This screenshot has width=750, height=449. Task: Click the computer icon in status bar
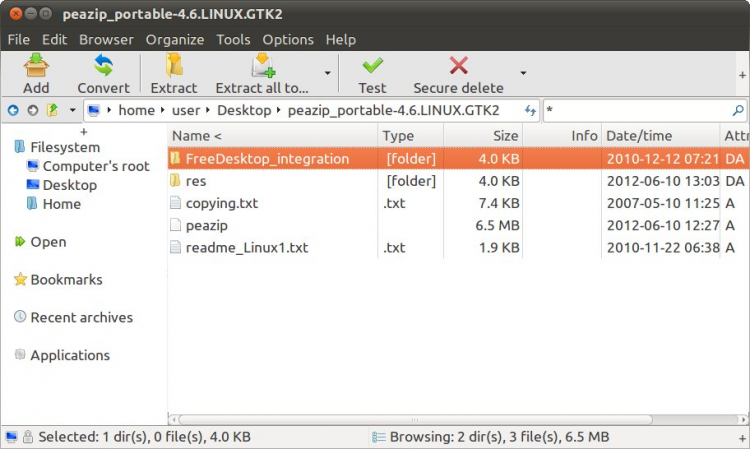(x=11, y=437)
